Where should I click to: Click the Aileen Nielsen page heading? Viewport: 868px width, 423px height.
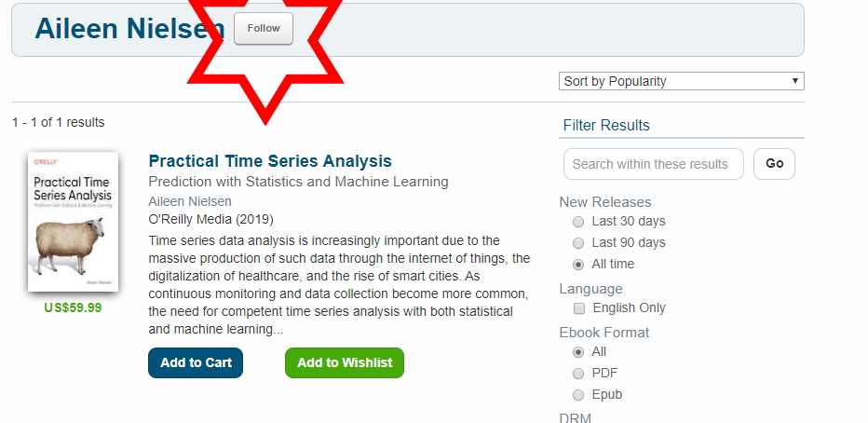coord(129,28)
